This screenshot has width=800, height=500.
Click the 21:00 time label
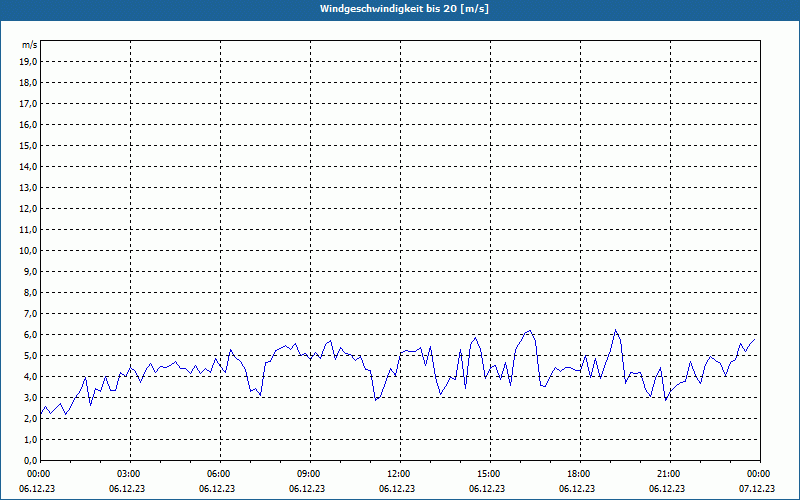click(x=670, y=474)
